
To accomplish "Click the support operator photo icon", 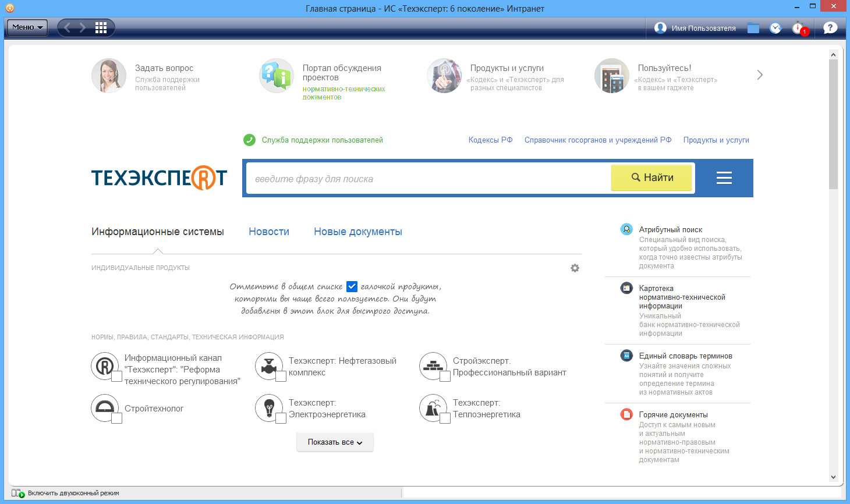I will click(109, 76).
